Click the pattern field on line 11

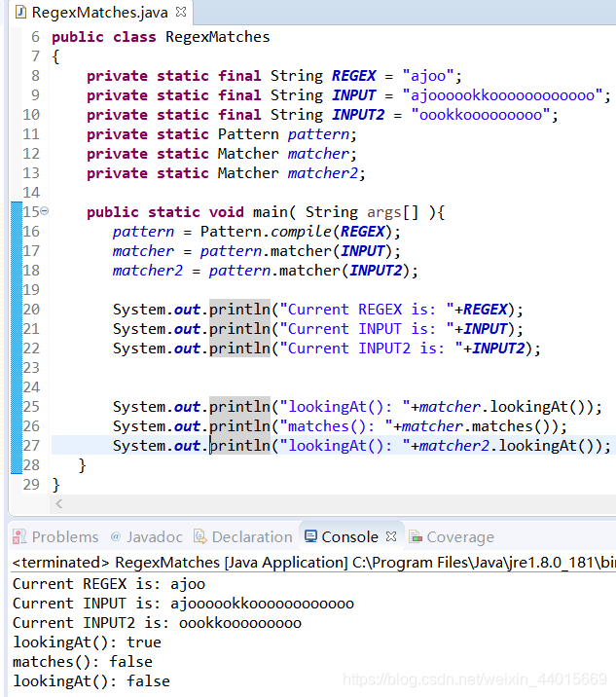[x=318, y=134]
